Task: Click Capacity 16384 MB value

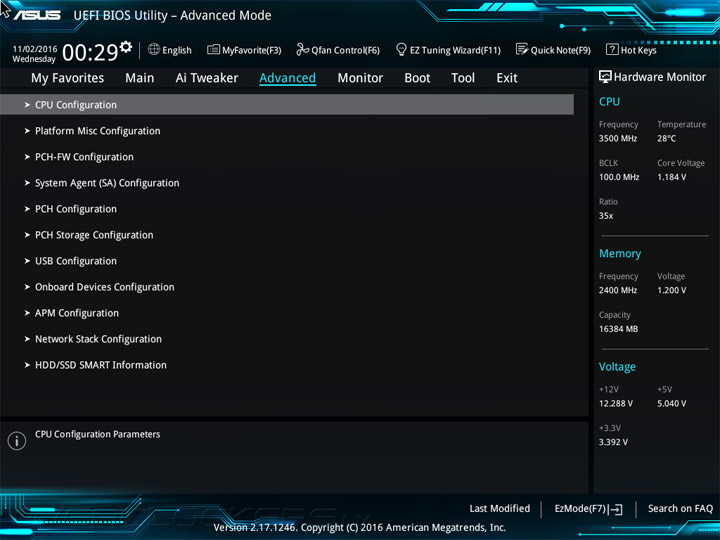Action: pyautogui.click(x=618, y=329)
